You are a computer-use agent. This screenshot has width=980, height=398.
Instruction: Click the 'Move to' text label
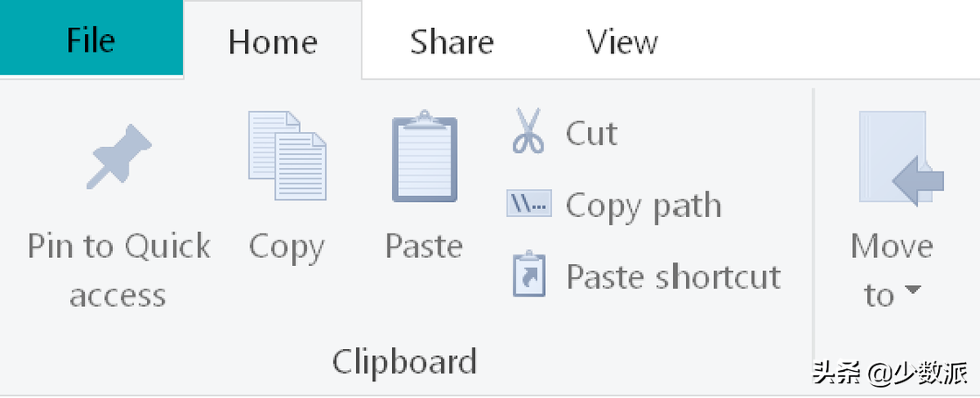(891, 247)
